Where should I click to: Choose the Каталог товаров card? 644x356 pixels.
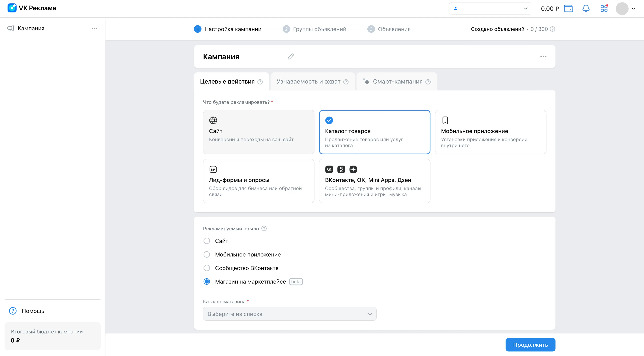[x=374, y=132]
